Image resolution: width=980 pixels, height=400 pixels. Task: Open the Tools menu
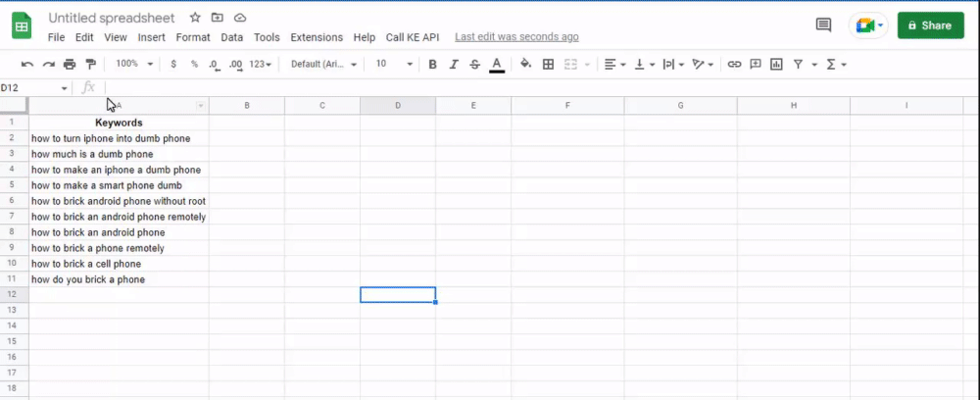click(x=267, y=37)
